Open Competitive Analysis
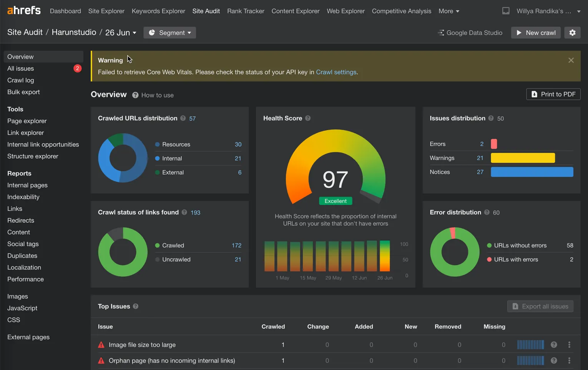 tap(402, 11)
